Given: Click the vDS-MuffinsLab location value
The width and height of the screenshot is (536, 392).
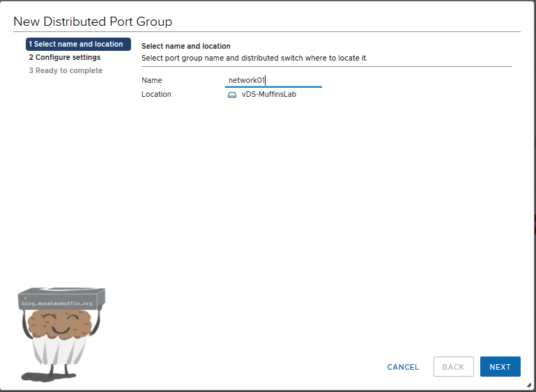Looking at the screenshot, I should coord(268,94).
